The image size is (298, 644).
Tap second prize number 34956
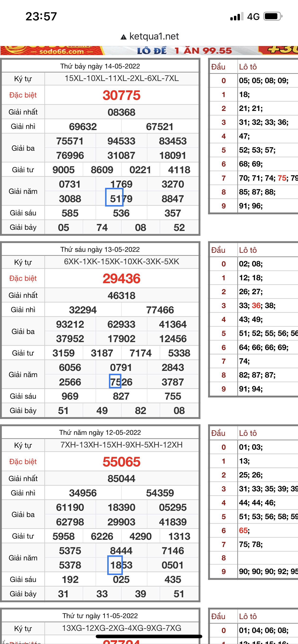[83, 493]
